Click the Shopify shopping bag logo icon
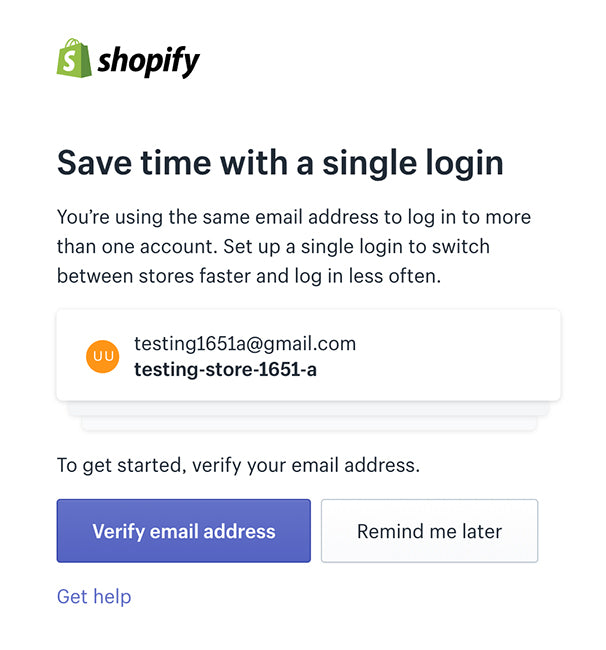The height and width of the screenshot is (650, 606). pyautogui.click(x=74, y=59)
